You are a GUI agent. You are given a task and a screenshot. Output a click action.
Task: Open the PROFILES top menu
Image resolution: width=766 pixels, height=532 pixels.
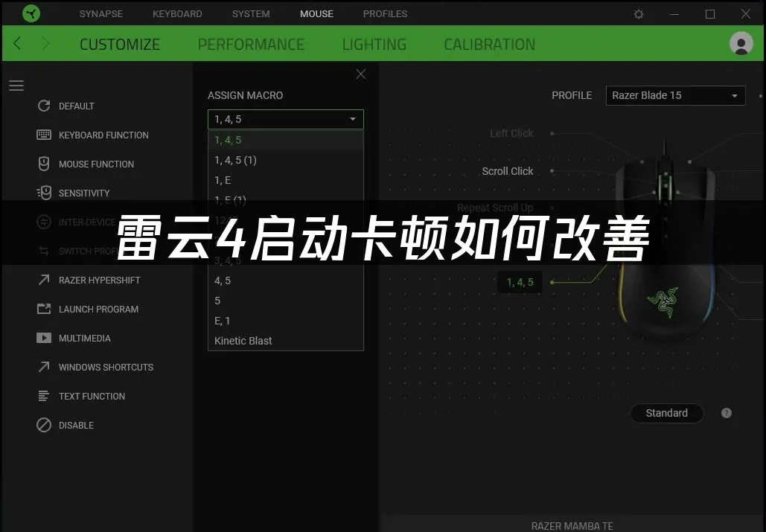pyautogui.click(x=385, y=13)
